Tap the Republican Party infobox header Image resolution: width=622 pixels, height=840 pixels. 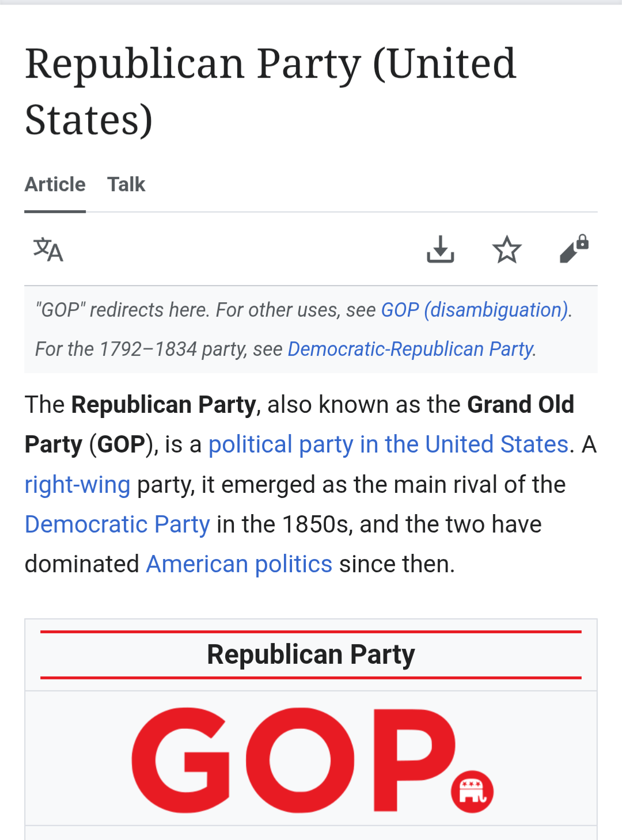coord(311,655)
